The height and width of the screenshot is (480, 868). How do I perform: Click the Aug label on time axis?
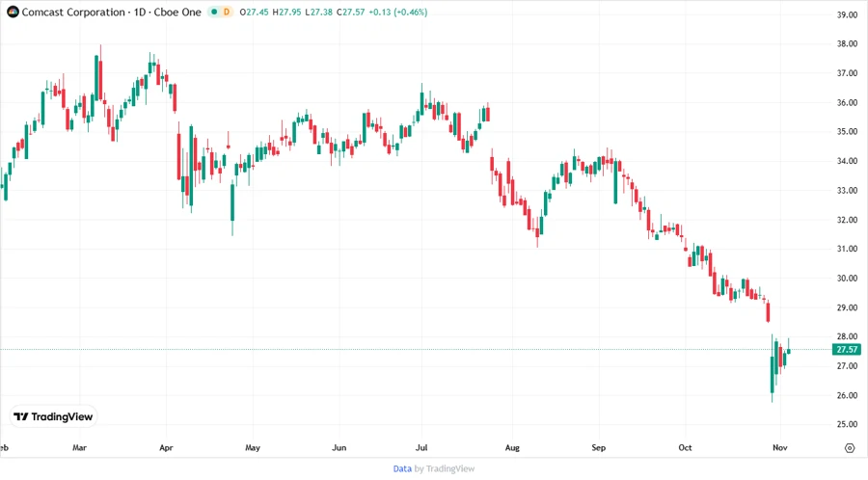click(512, 447)
